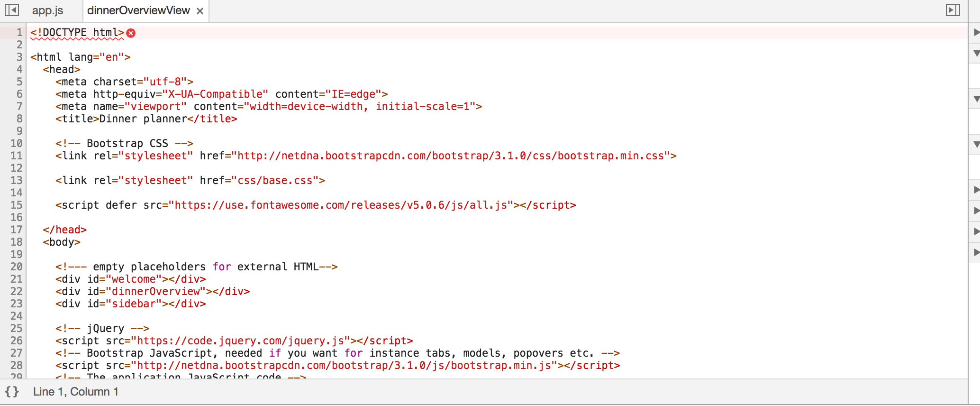Click the div id="welcome" line
Screen dimensions: 980x406
[x=131, y=279]
